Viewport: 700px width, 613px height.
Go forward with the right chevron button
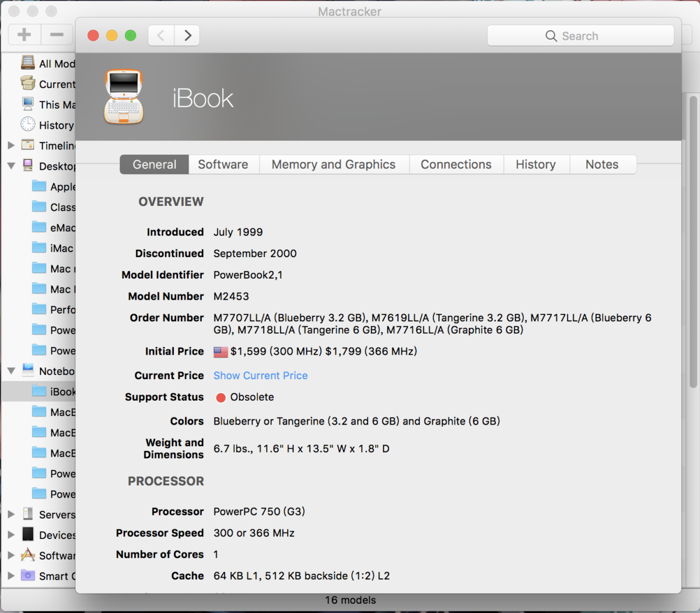(x=187, y=36)
